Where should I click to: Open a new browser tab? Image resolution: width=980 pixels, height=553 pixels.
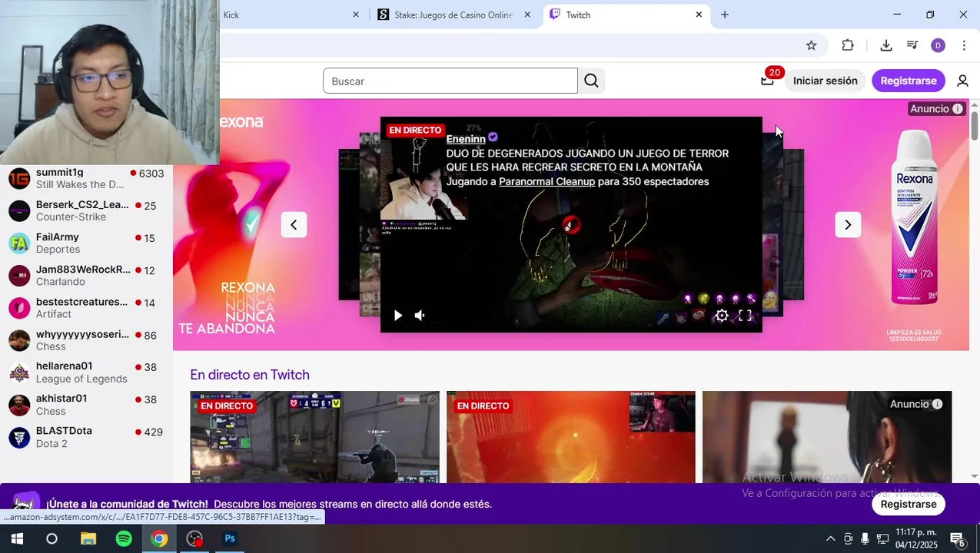coord(724,15)
